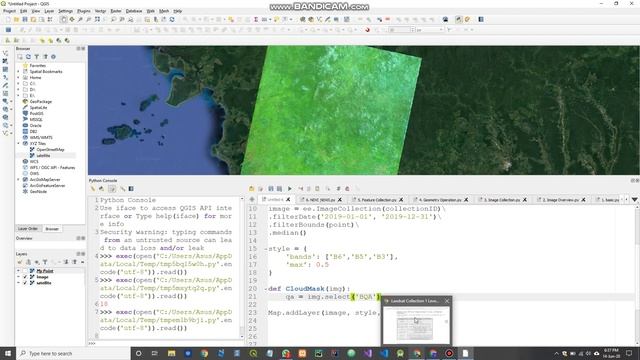640x360 pixels.
Task: Toggle visibility of the Image layer
Action: [x=25, y=277]
